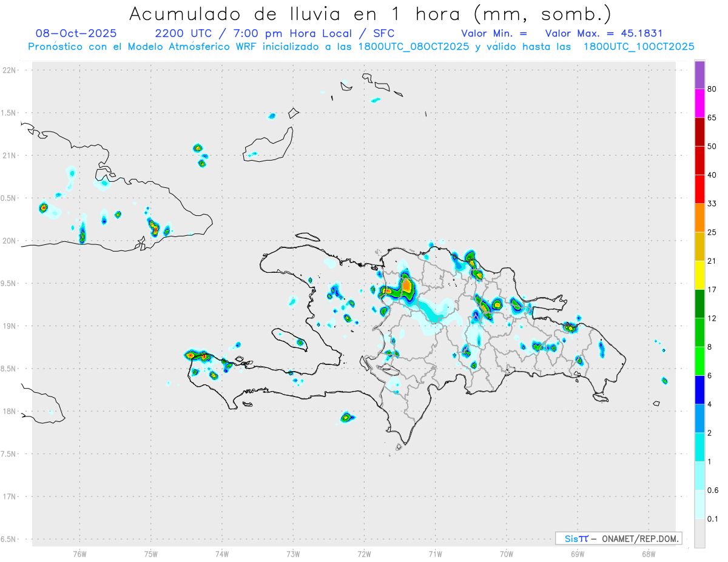The width and height of the screenshot is (728, 562).
Task: Click the "21" color scale label
Action: (x=712, y=261)
